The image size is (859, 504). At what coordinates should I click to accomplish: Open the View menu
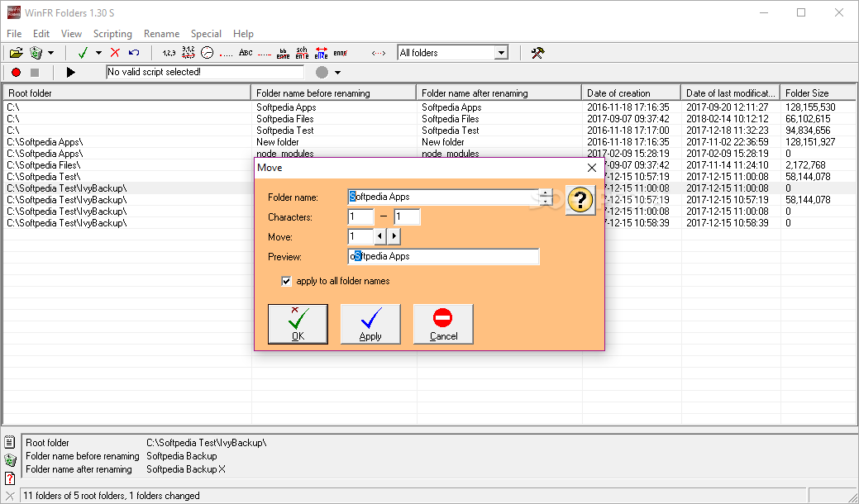[71, 34]
